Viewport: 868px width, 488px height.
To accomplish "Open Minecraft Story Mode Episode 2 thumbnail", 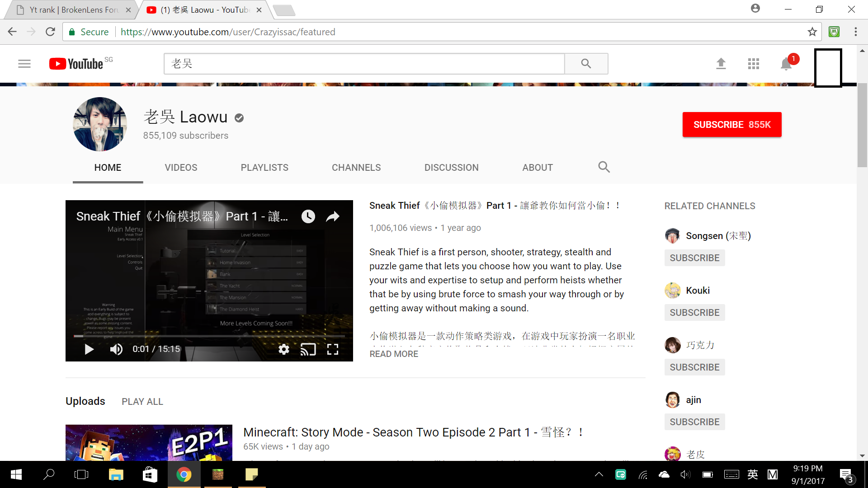I will click(149, 443).
